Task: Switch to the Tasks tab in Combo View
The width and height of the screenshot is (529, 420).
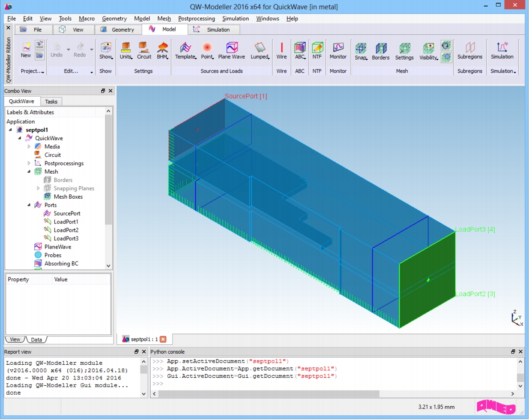Action: [51, 102]
